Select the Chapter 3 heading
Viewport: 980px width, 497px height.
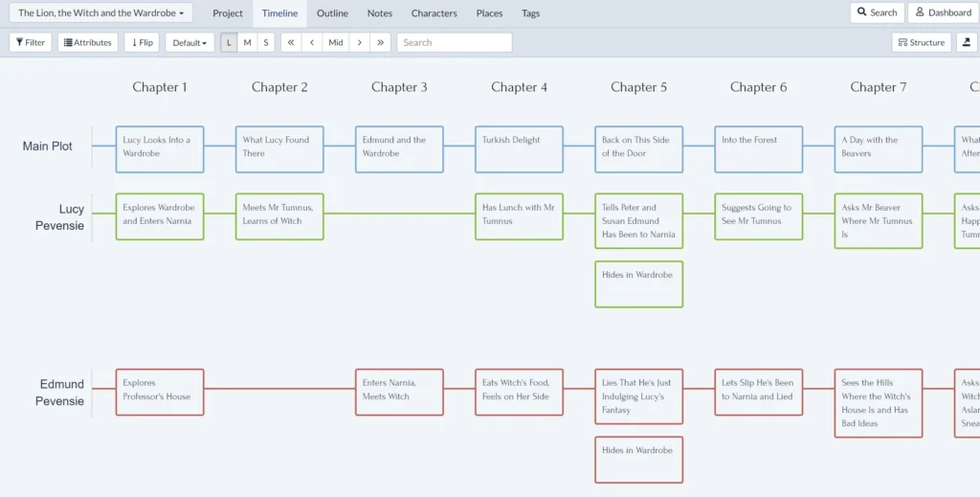tap(399, 87)
